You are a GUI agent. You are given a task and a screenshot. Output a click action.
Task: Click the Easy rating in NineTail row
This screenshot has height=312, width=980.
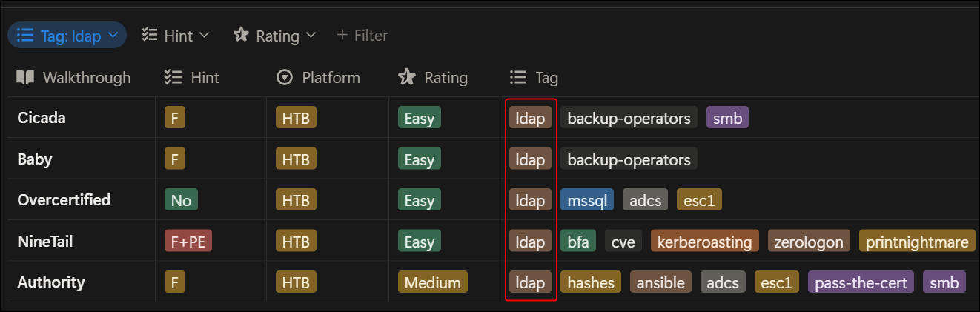420,242
